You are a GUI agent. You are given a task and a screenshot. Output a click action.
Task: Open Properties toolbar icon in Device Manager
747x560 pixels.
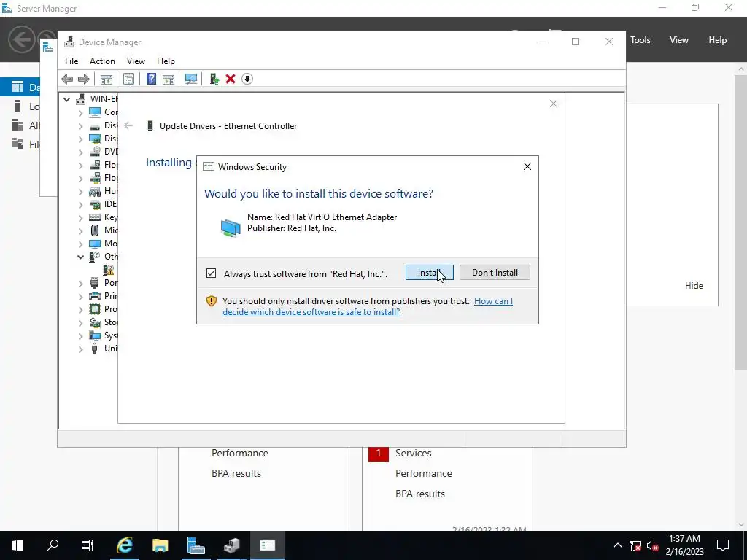[128, 79]
